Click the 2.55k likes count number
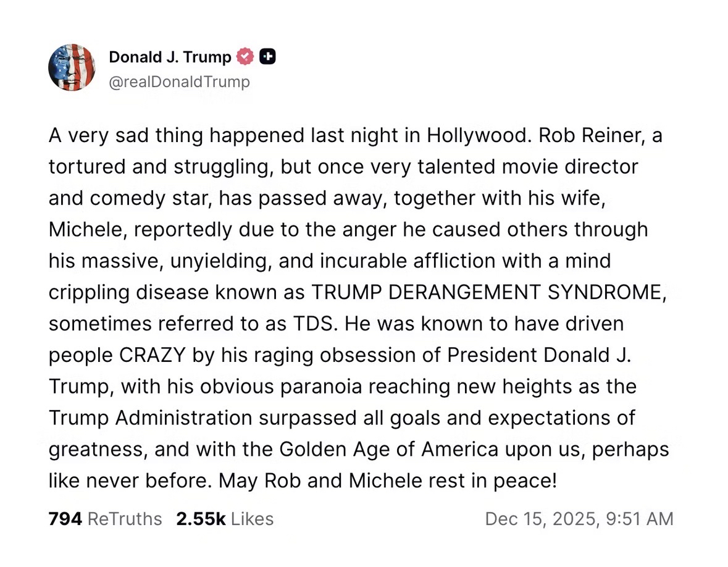This screenshot has height=567, width=728. (x=201, y=519)
